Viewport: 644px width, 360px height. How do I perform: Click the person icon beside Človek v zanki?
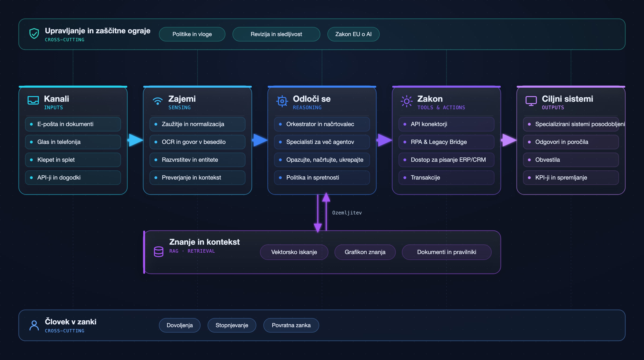point(34,325)
